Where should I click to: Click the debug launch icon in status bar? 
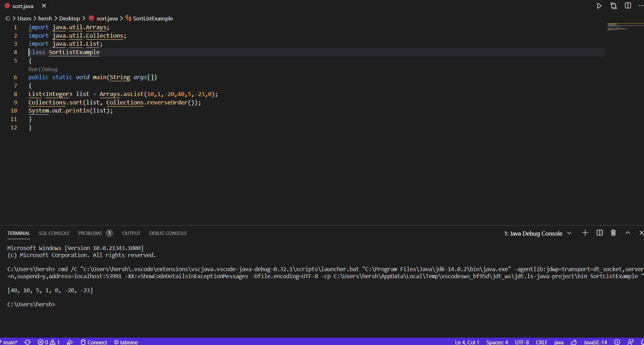pos(70,342)
